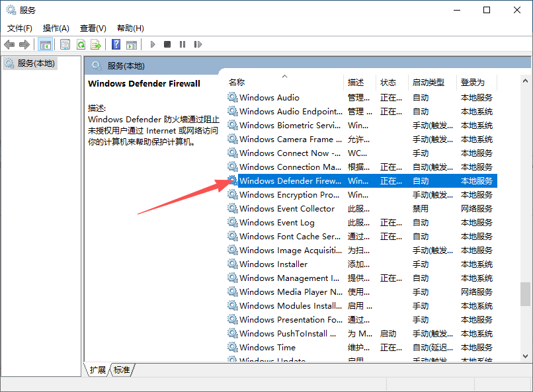This screenshot has width=533, height=392.
Task: Click the Restart Service icon
Action: [198, 44]
